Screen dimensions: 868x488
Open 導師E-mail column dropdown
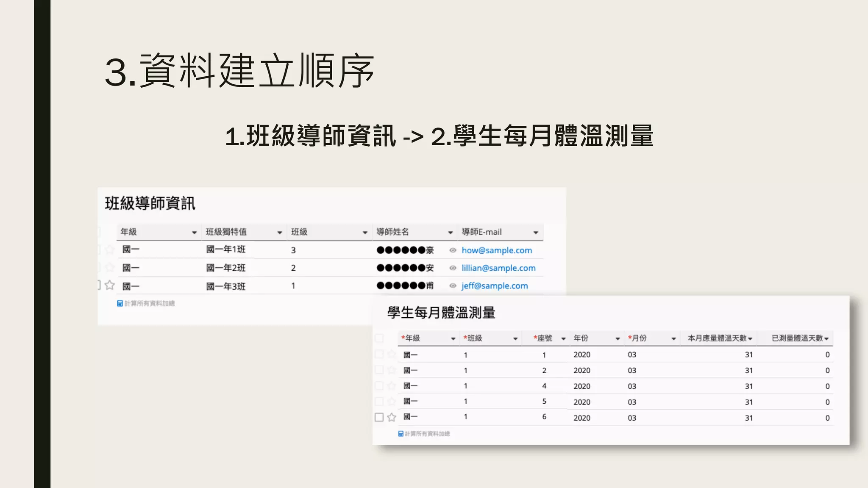coord(536,233)
